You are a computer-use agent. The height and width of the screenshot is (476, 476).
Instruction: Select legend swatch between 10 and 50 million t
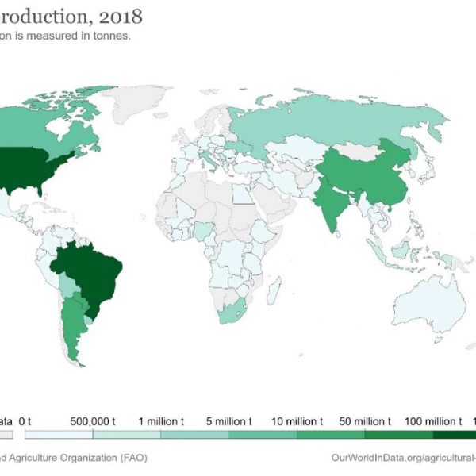tap(331, 435)
